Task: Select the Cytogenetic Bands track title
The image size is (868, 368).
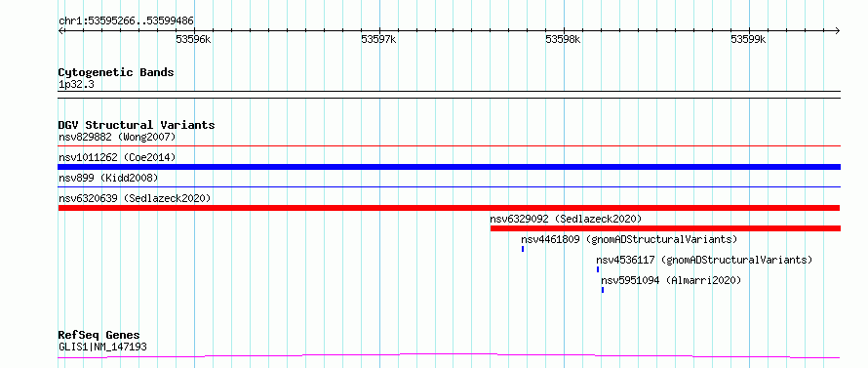Action: (x=116, y=72)
